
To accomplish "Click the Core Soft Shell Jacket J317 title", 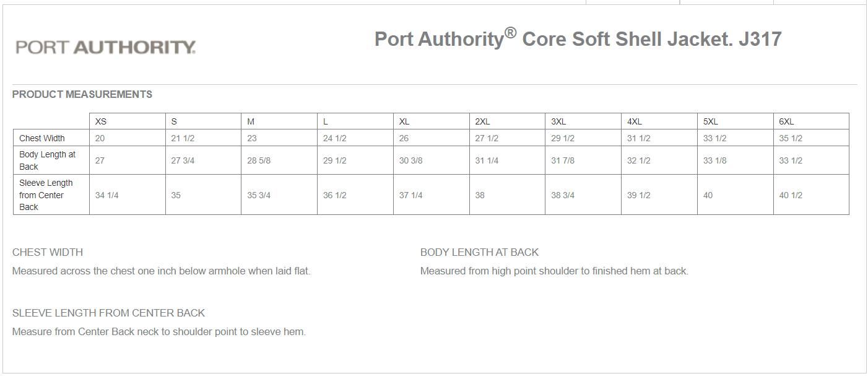I will coord(578,39).
